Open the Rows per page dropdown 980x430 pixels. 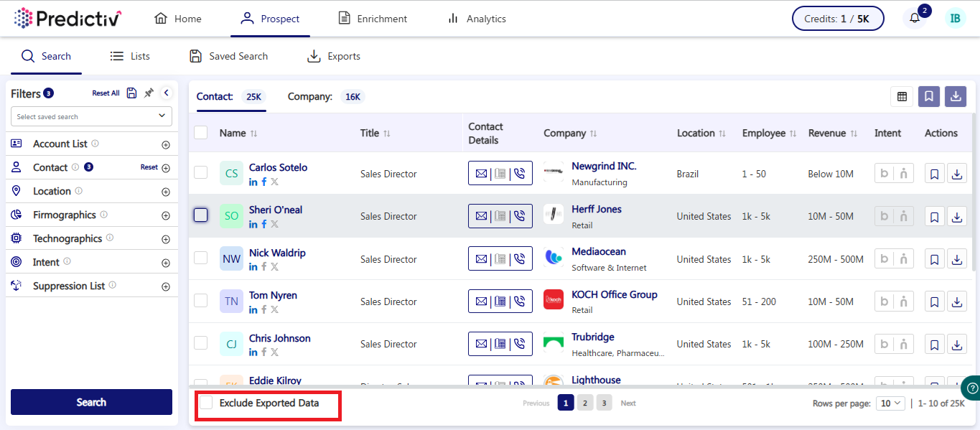click(890, 403)
